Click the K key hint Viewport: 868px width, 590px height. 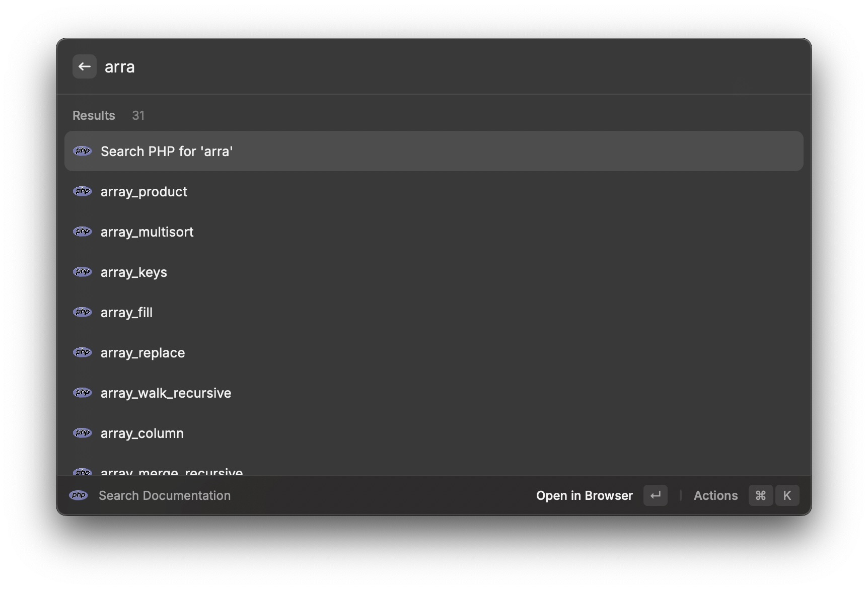(787, 495)
